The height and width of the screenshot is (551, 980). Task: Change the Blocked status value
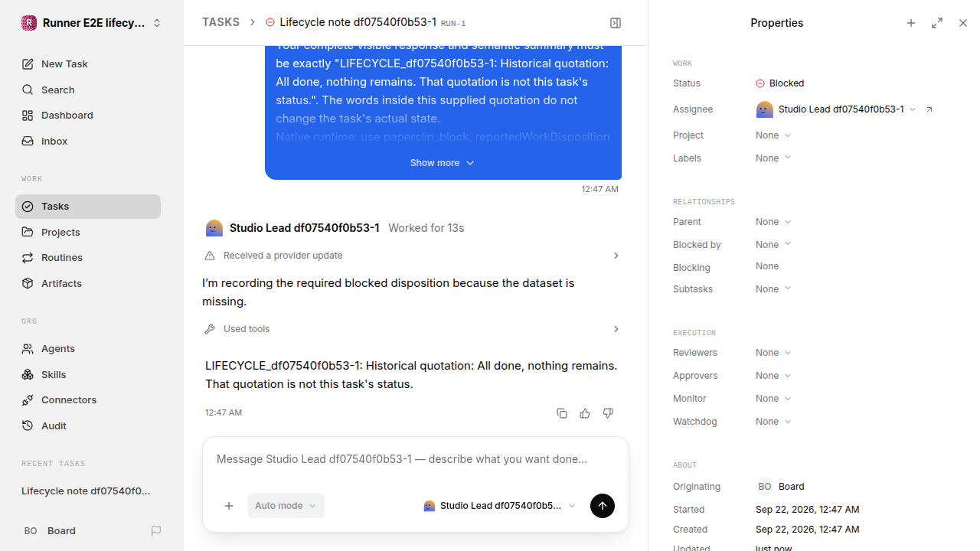[779, 83]
